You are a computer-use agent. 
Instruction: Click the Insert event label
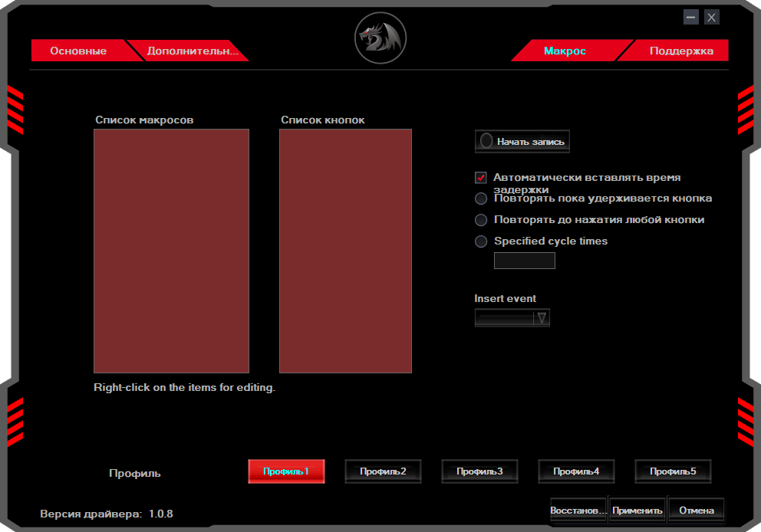click(x=506, y=298)
